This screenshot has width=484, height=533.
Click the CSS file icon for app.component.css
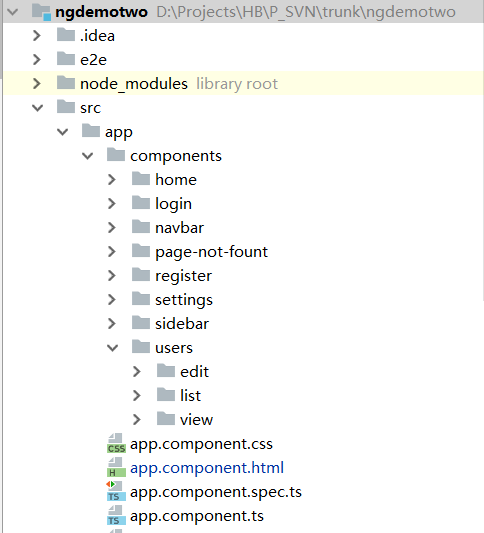116,444
